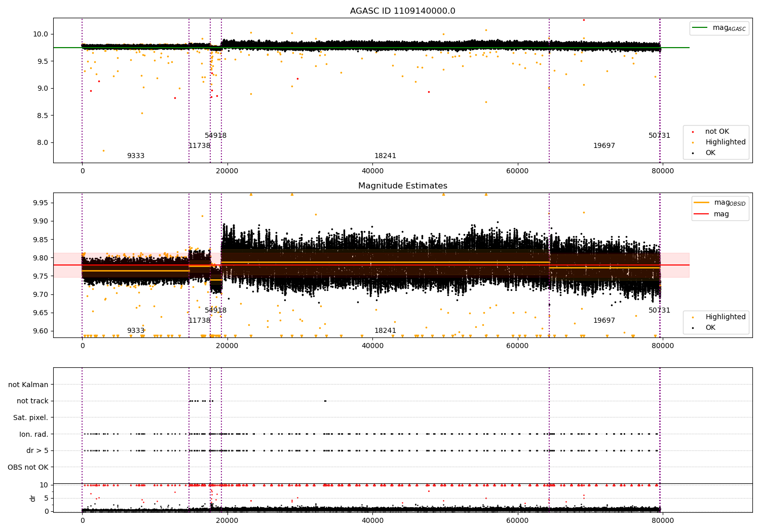This screenshot has height=532, width=760.
Task: Click obsid label '50731' in the top plot
Action: [x=660, y=136]
